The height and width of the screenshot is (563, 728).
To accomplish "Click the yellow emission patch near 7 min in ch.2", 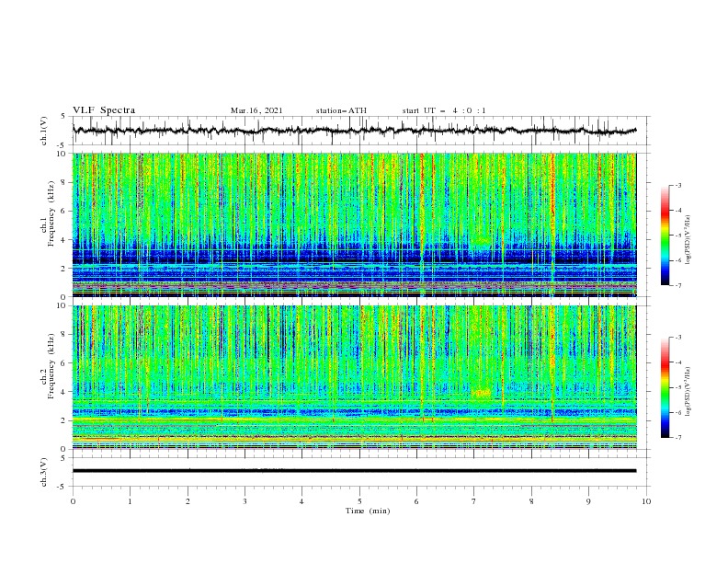I will click(481, 393).
